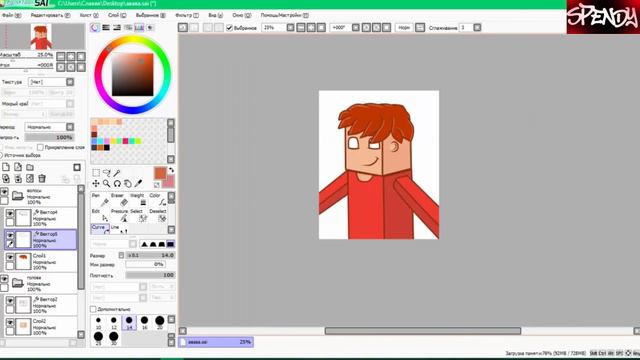Toggle the color mixer panel icon
640x360 pixels.
pyautogui.click(x=128, y=27)
